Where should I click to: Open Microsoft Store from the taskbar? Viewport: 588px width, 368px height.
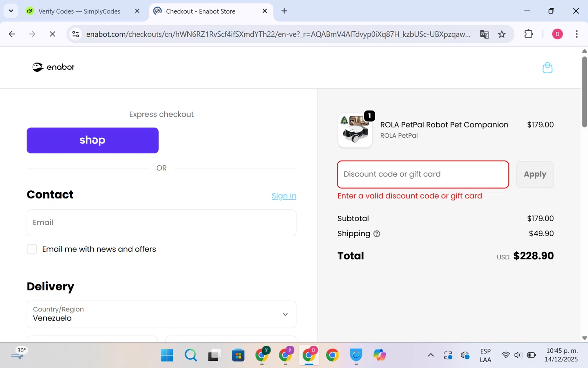(238, 355)
